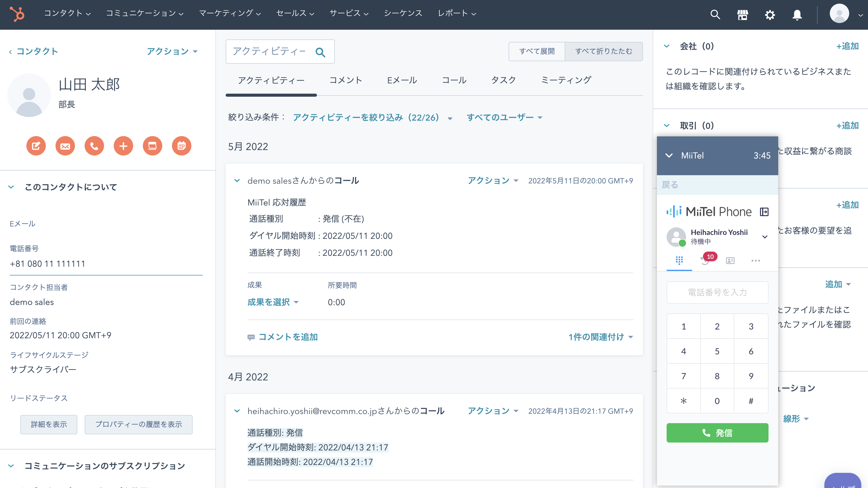Image resolution: width=868 pixels, height=488 pixels.
Task: Pop out the MiiTel Phone window icon
Action: pyautogui.click(x=764, y=212)
